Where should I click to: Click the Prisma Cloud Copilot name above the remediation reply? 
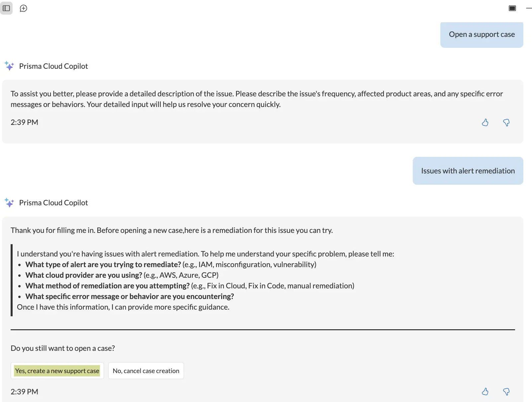[x=53, y=203]
